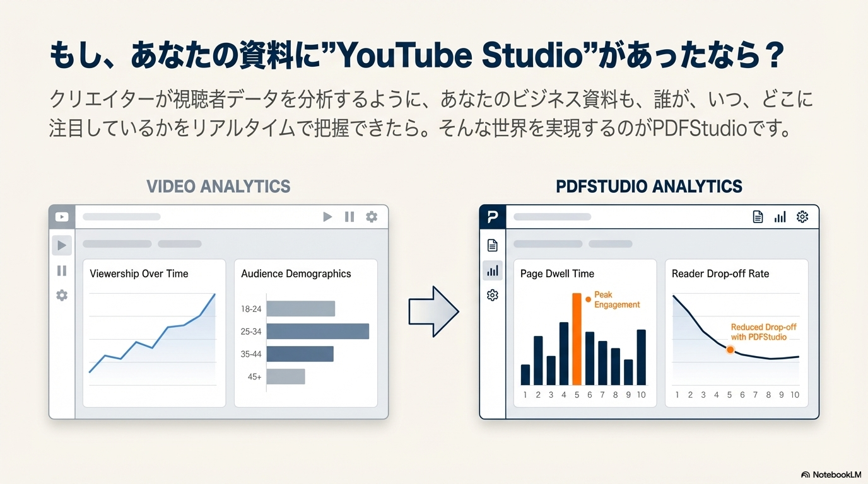Image resolution: width=868 pixels, height=484 pixels.
Task: Open the gear settings in PDFStudio top bar
Action: (x=802, y=217)
